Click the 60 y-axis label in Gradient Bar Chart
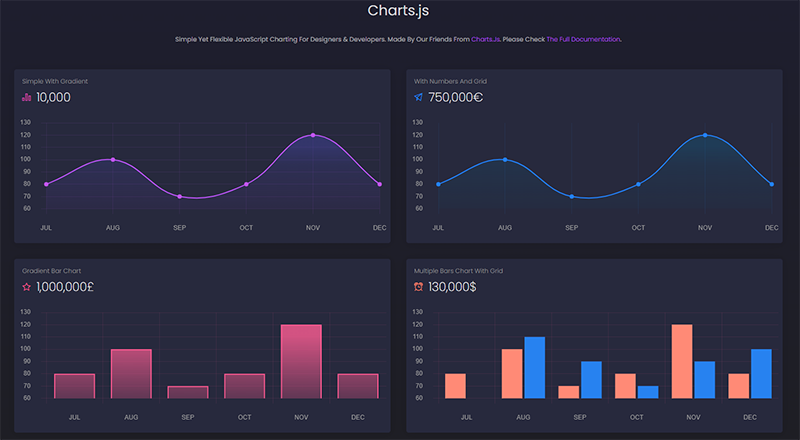Image resolution: width=800 pixels, height=440 pixels. pos(27,398)
